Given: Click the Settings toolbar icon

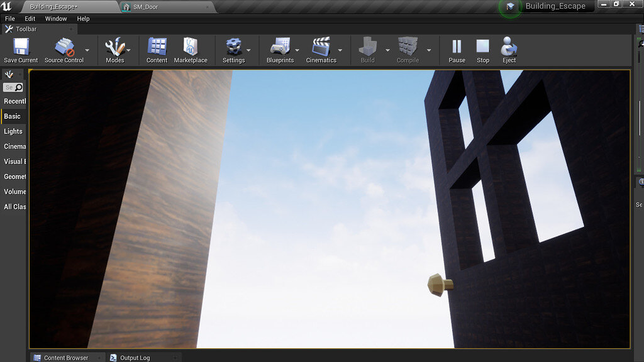Looking at the screenshot, I should click(233, 47).
